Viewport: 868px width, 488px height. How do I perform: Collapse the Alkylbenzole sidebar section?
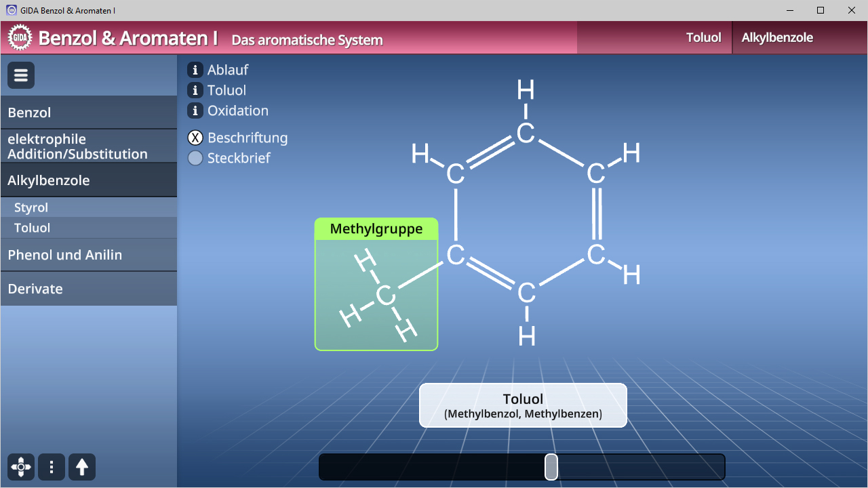click(88, 180)
